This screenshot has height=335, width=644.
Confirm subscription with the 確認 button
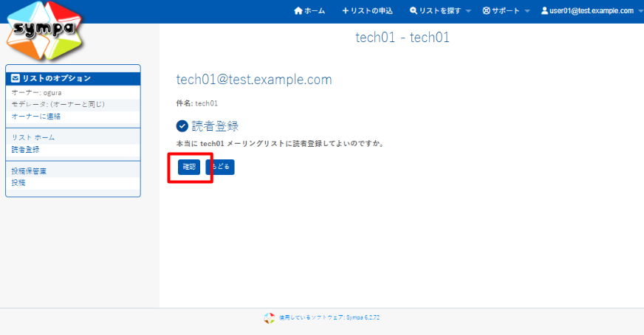(x=189, y=167)
